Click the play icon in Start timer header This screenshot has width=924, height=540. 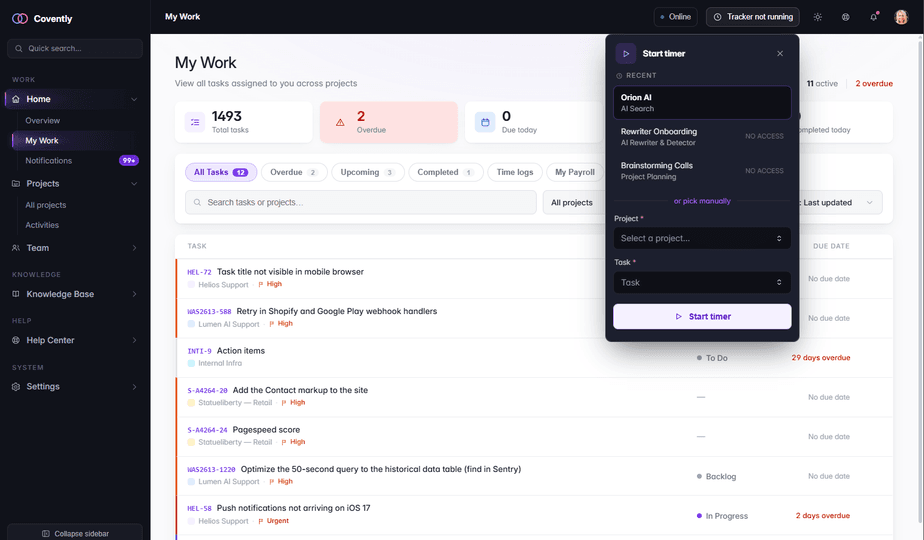click(x=626, y=54)
